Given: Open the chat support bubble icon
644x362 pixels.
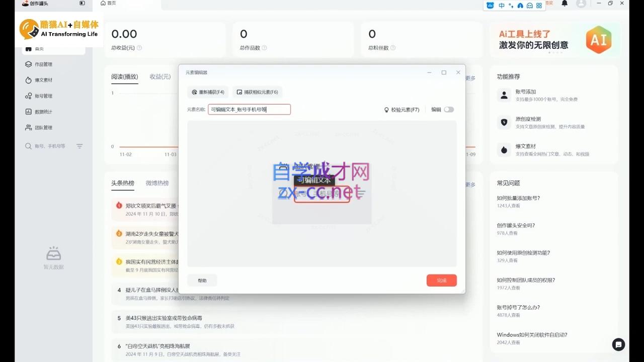Looking at the screenshot, I should (x=618, y=344).
